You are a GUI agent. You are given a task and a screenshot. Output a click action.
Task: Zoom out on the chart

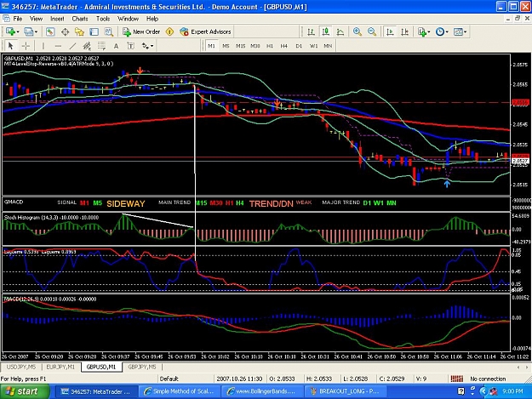tap(372, 31)
